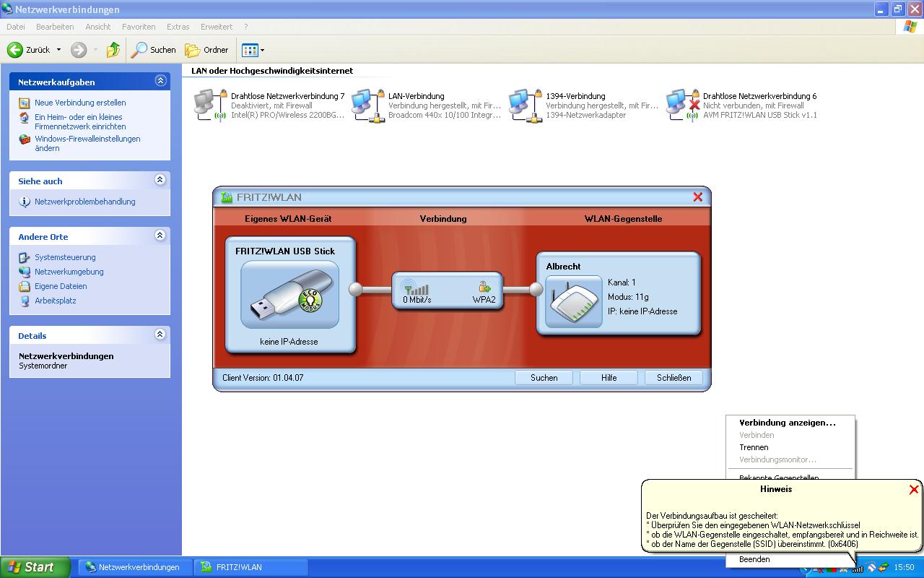The image size is (924, 578).
Task: Open the Suchen search toolbar button
Action: [153, 50]
